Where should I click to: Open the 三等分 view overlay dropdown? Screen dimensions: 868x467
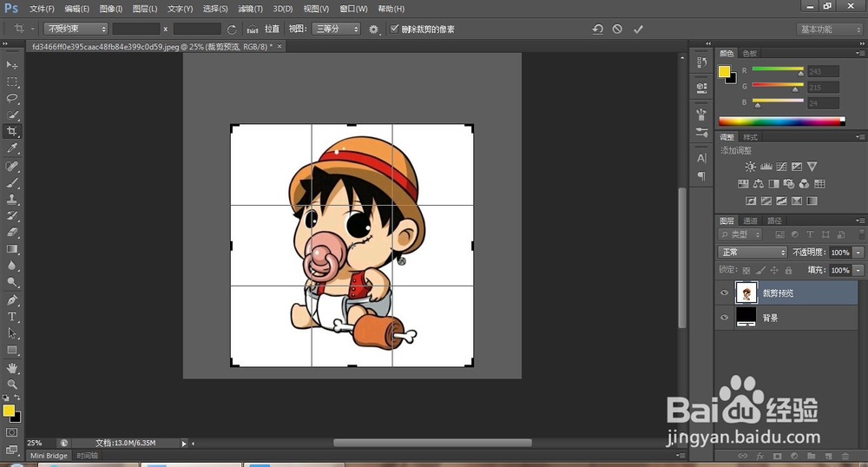[x=335, y=29]
